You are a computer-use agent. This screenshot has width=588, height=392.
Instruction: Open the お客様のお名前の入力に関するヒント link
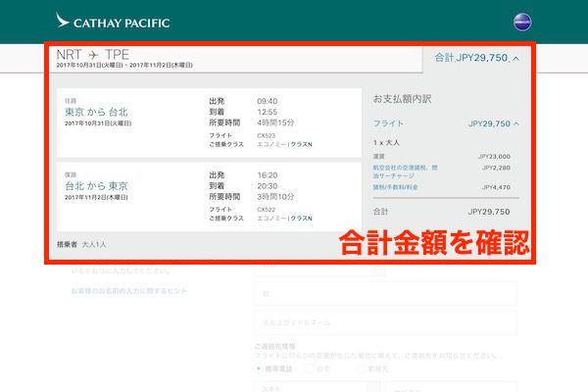[129, 291]
